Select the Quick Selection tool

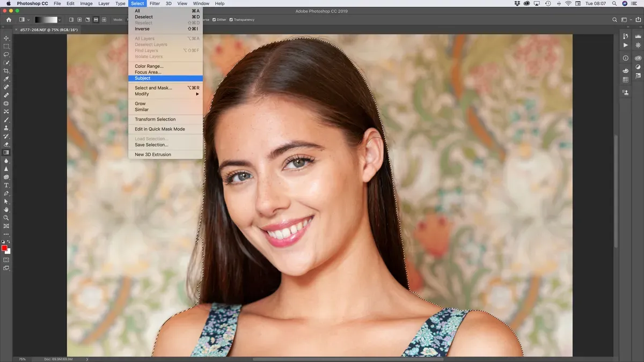pyautogui.click(x=6, y=62)
